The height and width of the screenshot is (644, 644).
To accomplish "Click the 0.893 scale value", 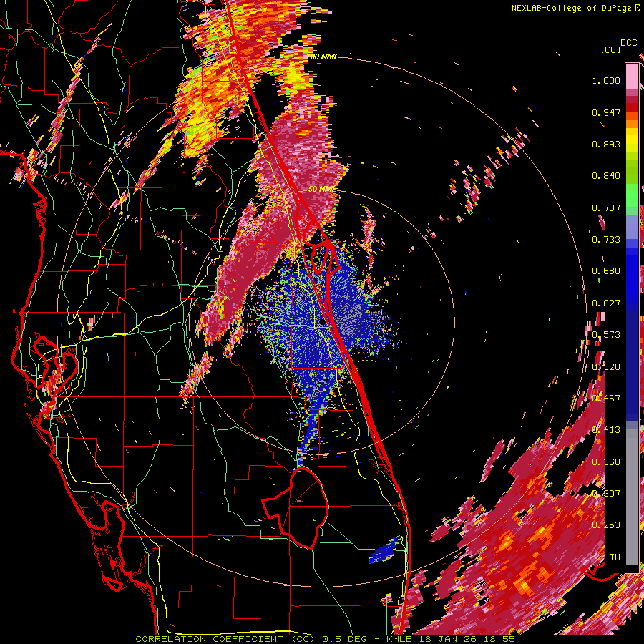I will click(606, 144).
